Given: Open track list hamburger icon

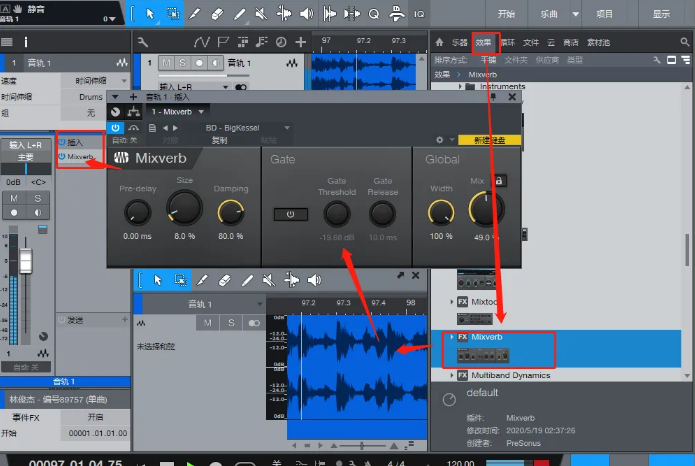Looking at the screenshot, I should point(7,42).
